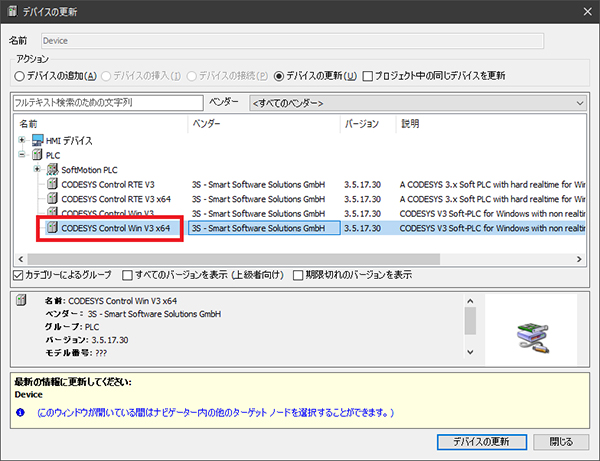Screen dimensions: 600x461
Task: Open the ベンダー dropdown list
Action: pyautogui.click(x=418, y=103)
